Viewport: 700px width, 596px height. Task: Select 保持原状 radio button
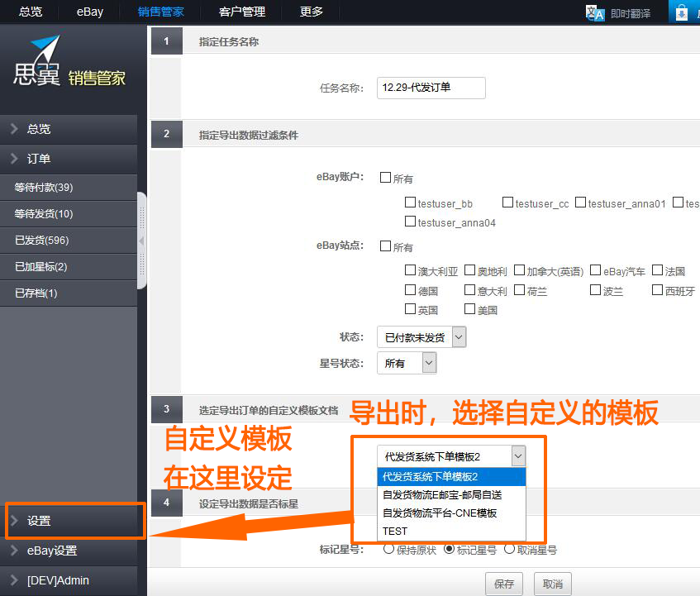pyautogui.click(x=388, y=549)
